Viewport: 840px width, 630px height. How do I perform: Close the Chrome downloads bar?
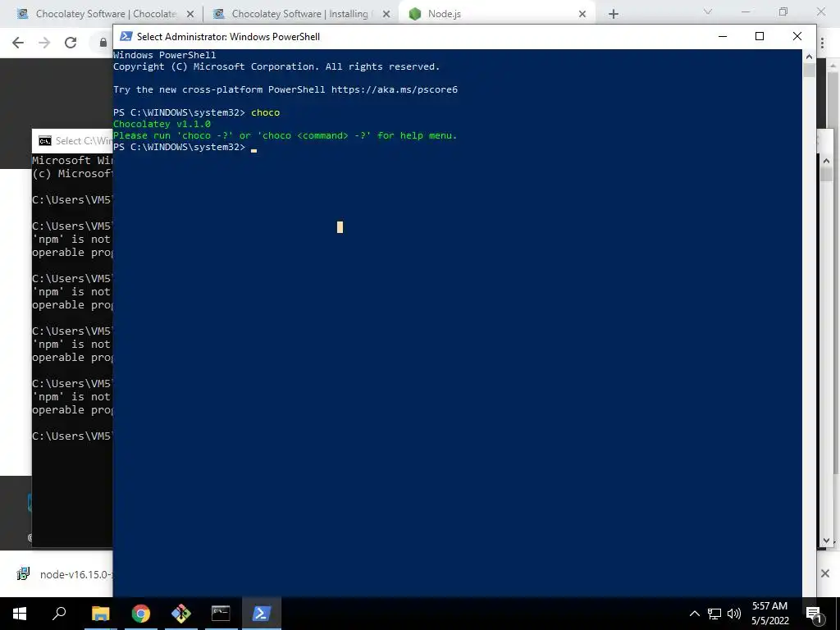825,573
